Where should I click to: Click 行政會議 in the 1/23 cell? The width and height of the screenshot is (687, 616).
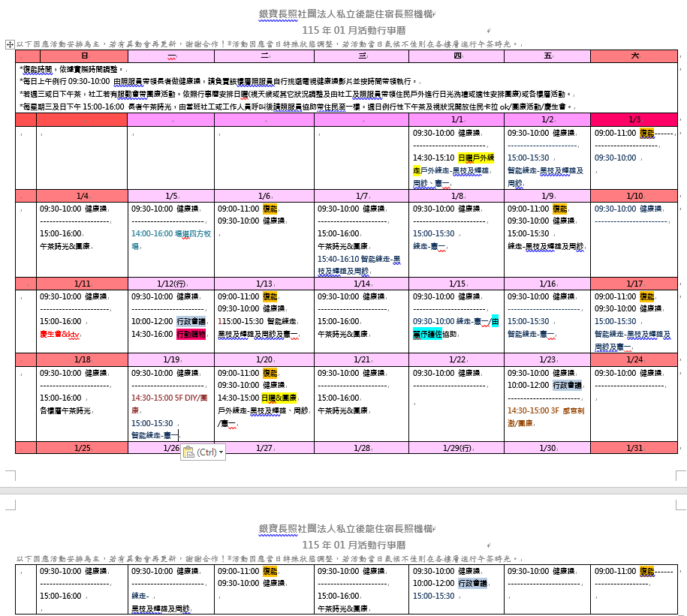[x=567, y=385]
